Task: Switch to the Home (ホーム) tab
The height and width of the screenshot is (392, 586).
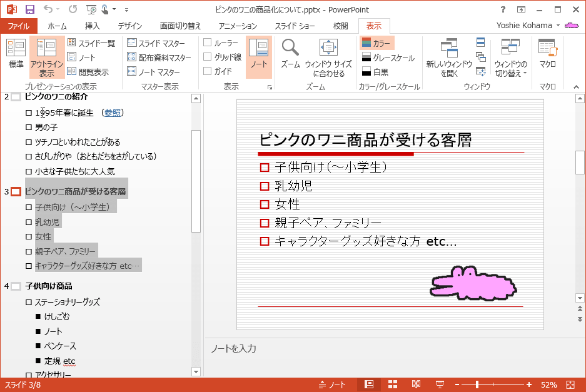Action: 57,26
